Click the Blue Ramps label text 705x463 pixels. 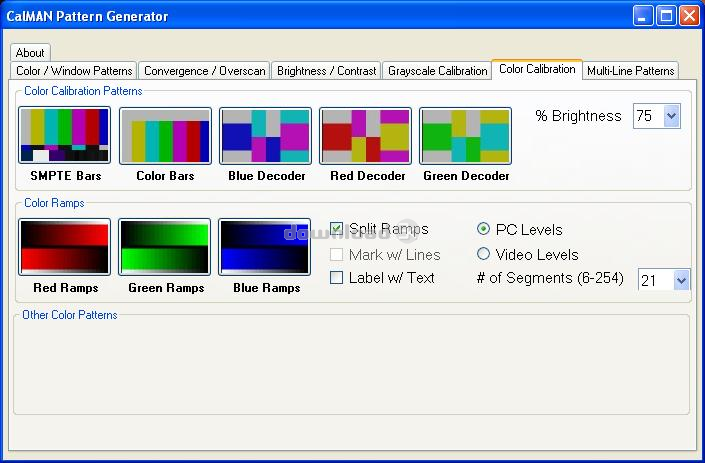(267, 288)
